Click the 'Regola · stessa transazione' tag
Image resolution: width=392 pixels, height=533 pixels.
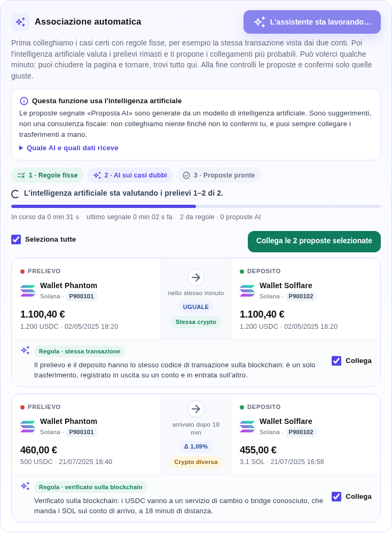[80, 351]
